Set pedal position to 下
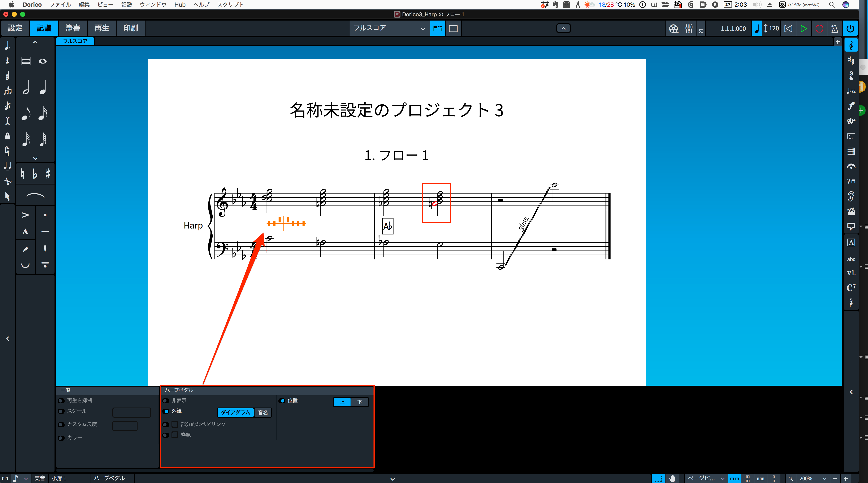Viewport: 868px width, 483px height. (360, 402)
